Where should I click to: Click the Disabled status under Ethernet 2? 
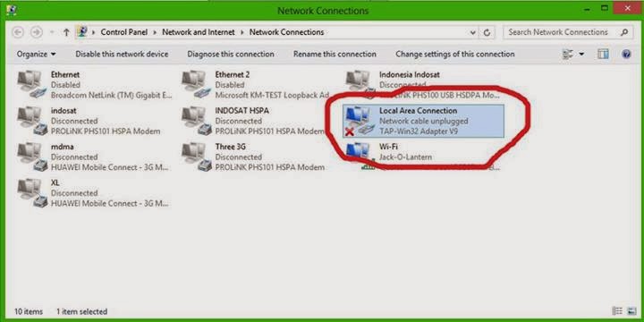(x=230, y=85)
